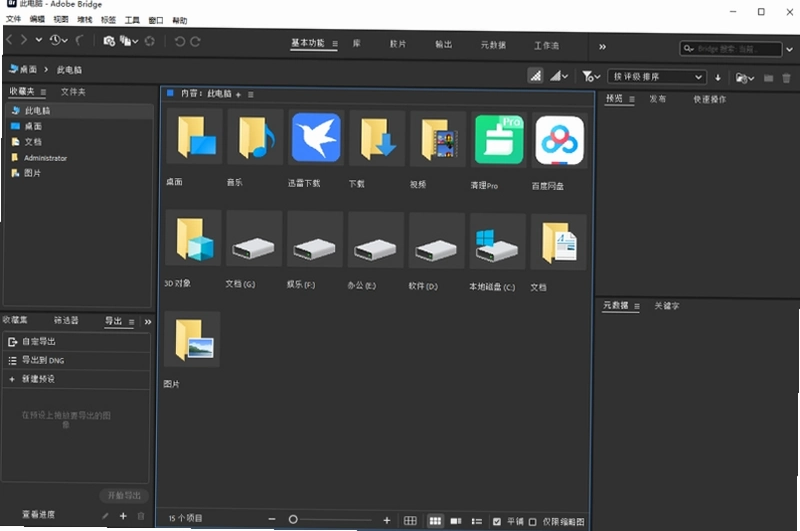Screen dimensions: 800x531
Task: Select the 文件夹 panel tab
Action: pyautogui.click(x=73, y=92)
